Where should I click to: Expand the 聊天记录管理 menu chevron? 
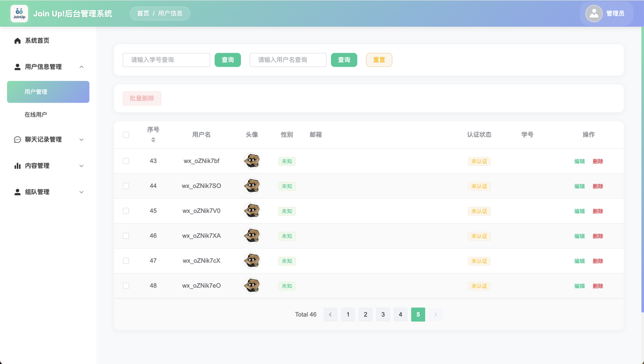(x=82, y=140)
